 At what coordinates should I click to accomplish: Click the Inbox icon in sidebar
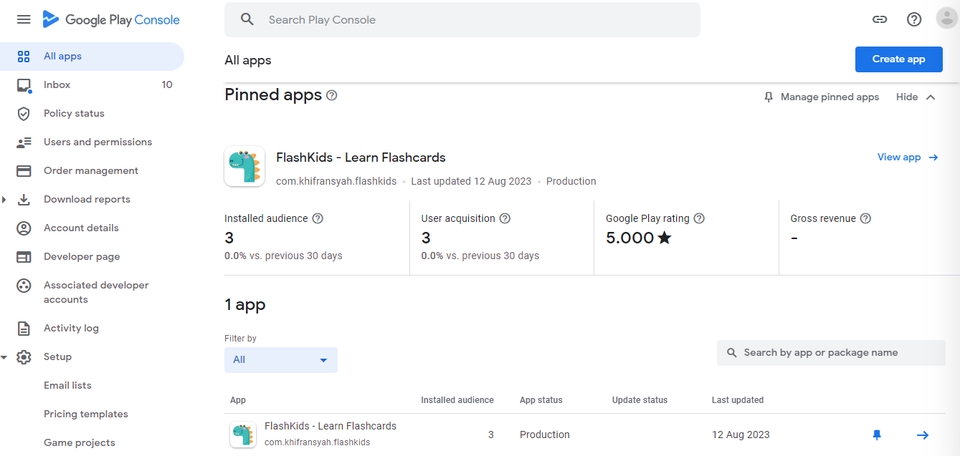pos(24,85)
